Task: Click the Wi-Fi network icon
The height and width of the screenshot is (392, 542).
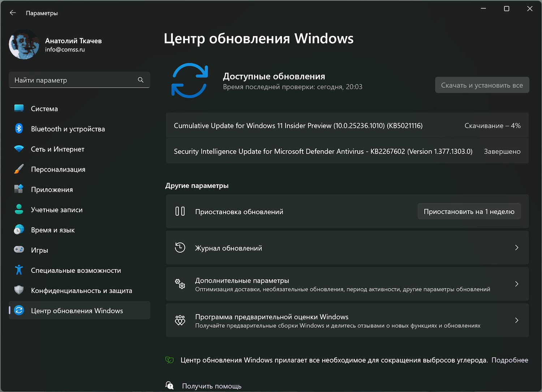Action: coord(19,149)
